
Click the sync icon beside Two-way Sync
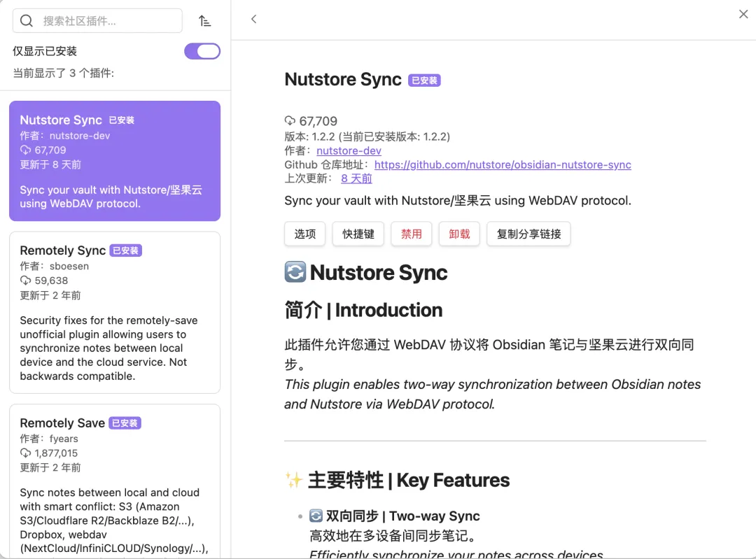[316, 516]
